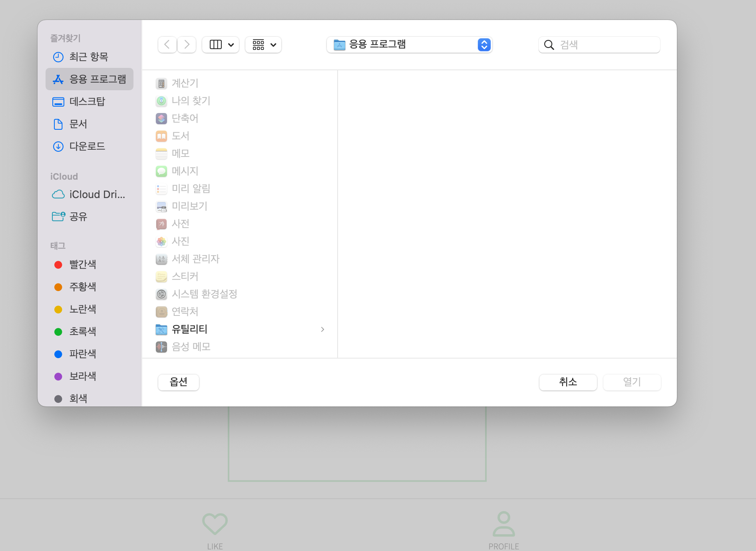
Task: Filter by the blue tag (파란색)
Action: [89, 354]
